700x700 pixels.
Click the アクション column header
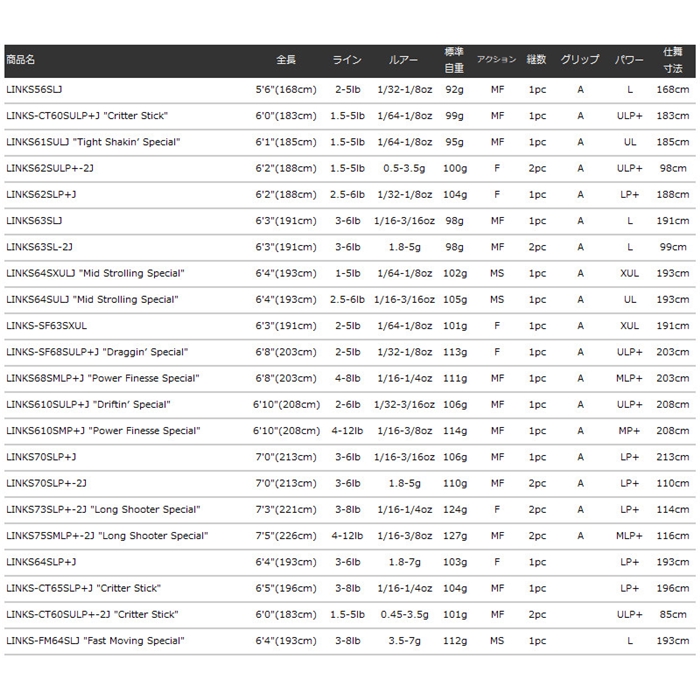tap(496, 60)
